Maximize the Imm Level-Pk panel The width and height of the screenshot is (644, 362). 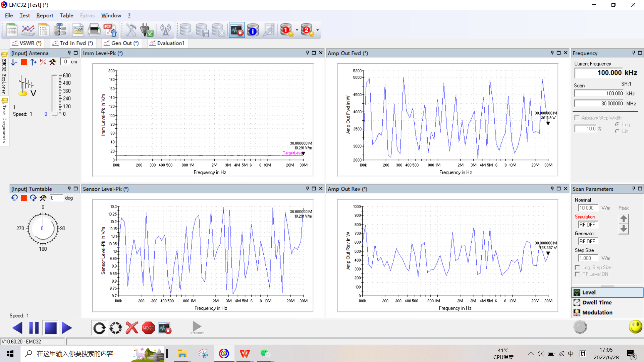click(314, 53)
